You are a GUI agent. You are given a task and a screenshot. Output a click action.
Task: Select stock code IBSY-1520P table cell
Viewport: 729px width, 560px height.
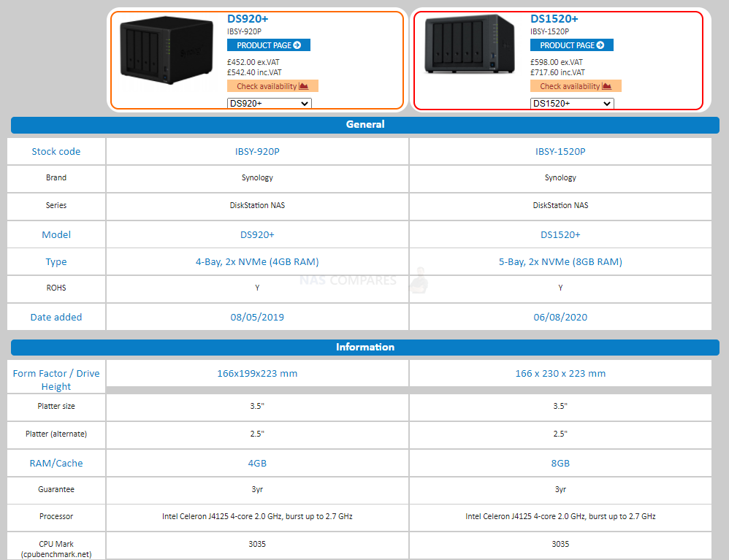click(x=560, y=152)
